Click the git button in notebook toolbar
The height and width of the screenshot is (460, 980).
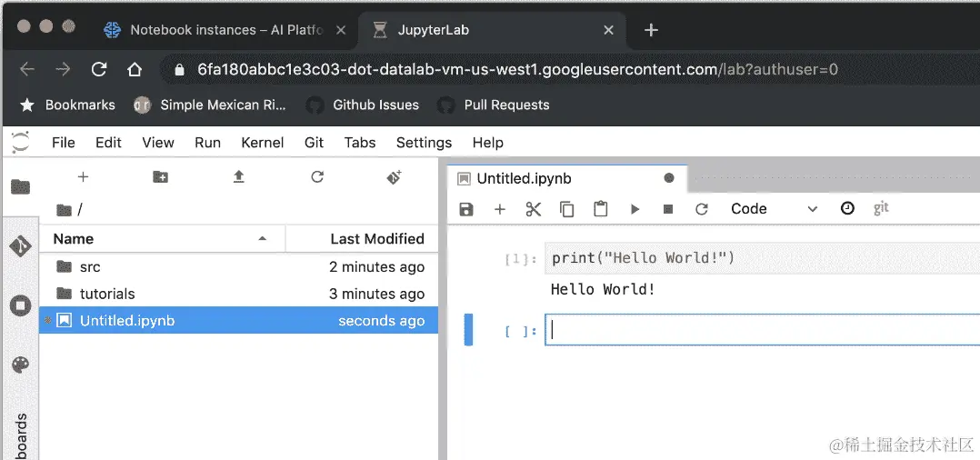pos(881,208)
